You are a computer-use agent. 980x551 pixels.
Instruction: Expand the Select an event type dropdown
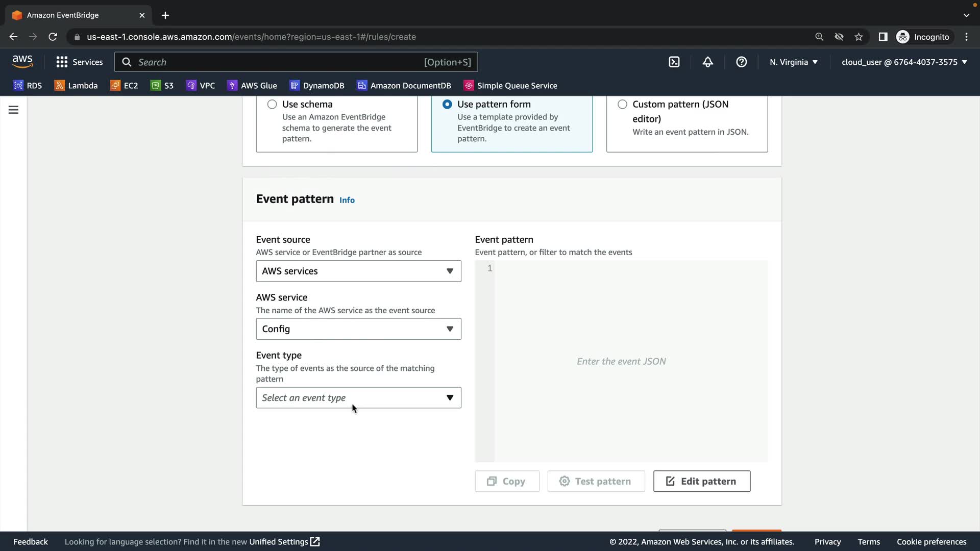tap(358, 398)
